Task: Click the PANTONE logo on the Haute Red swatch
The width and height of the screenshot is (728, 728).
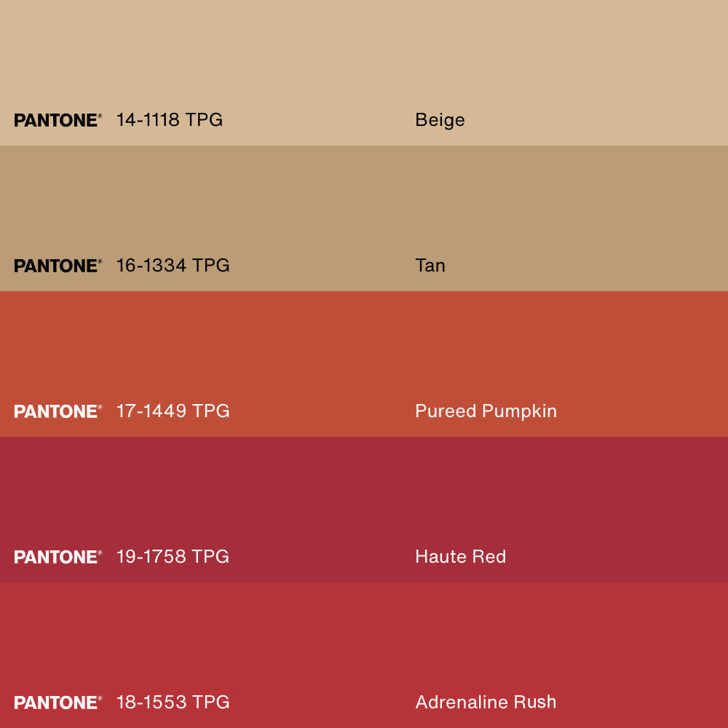Action: tap(58, 557)
